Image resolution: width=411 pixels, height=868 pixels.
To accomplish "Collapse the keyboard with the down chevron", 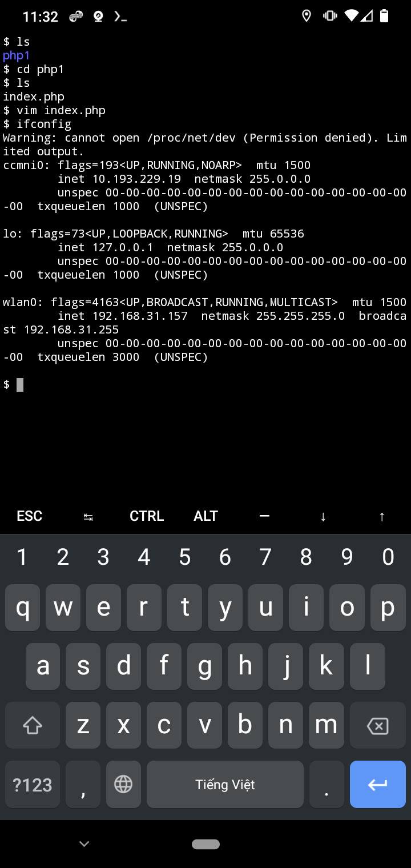I will click(x=84, y=844).
